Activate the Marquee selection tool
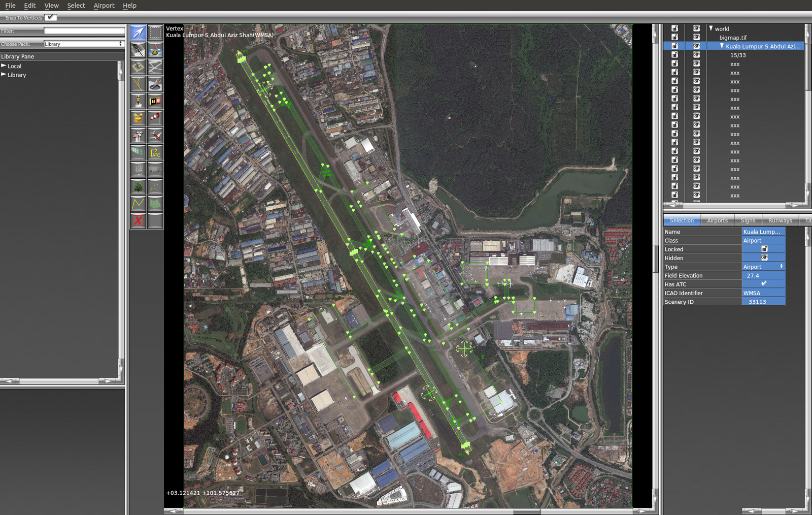Screen dimensions: 812x515 click(155, 33)
